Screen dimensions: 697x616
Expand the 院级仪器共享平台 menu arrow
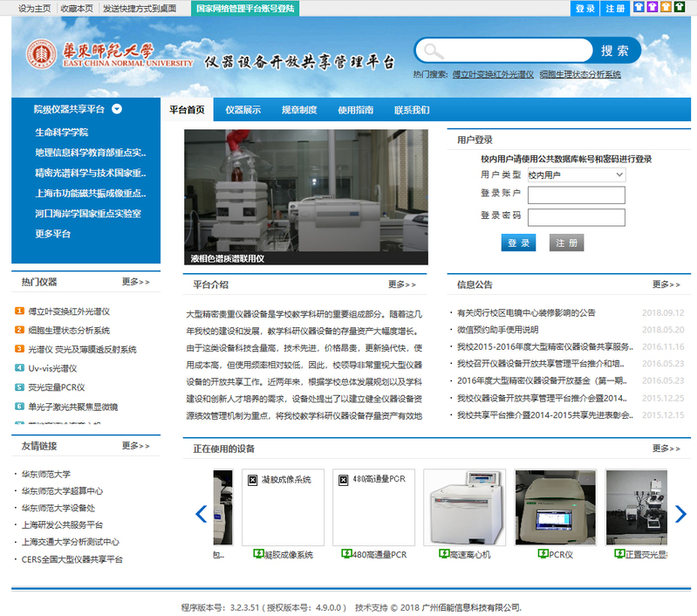tap(116, 109)
